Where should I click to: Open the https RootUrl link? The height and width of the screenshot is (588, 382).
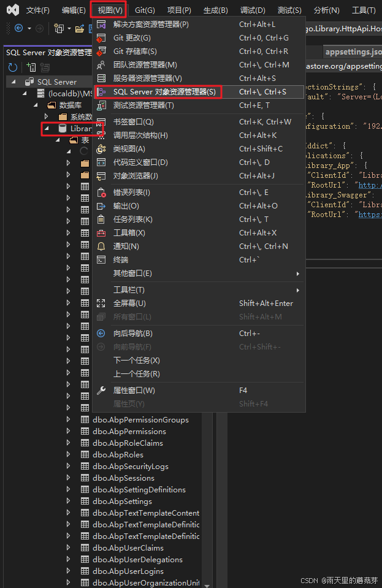click(370, 215)
